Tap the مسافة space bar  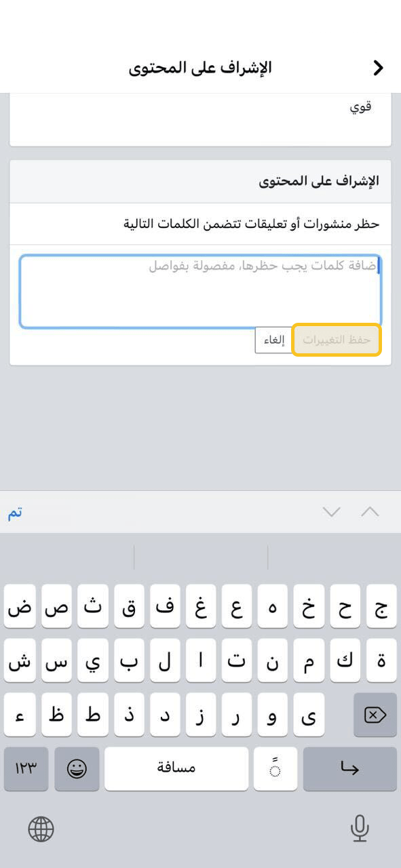pos(176,769)
